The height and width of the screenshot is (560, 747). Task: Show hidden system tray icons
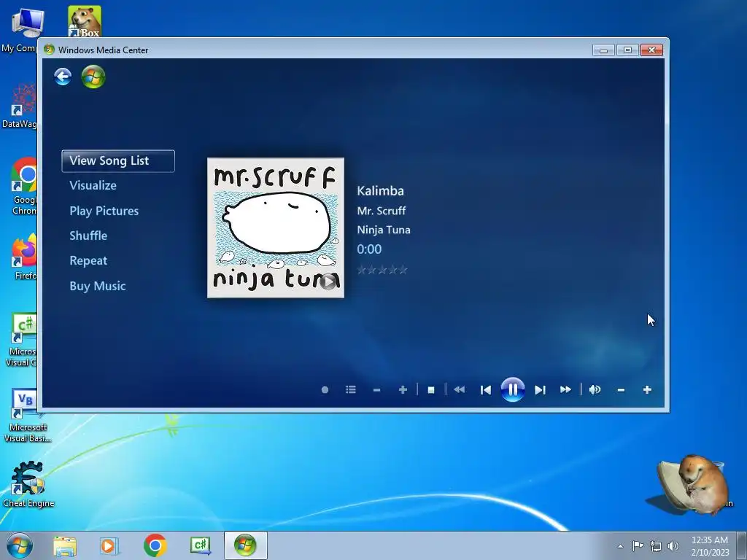click(620, 546)
